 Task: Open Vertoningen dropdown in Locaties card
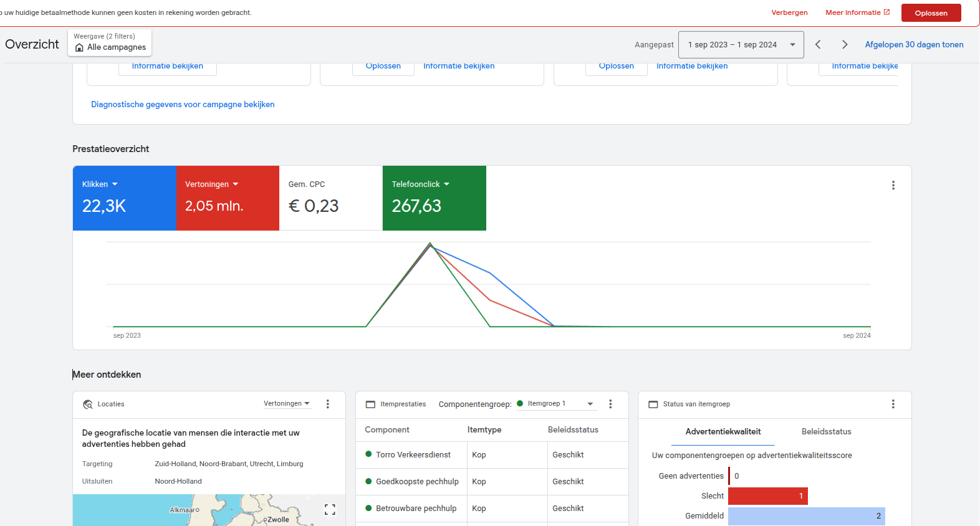(287, 404)
